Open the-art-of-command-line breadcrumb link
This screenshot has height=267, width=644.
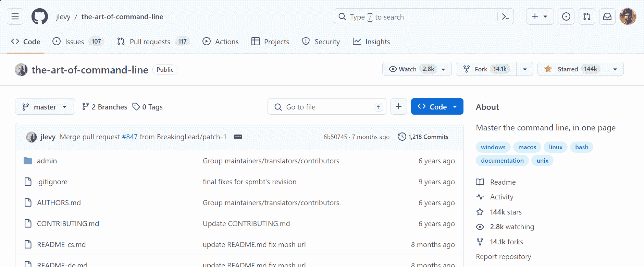tap(122, 17)
